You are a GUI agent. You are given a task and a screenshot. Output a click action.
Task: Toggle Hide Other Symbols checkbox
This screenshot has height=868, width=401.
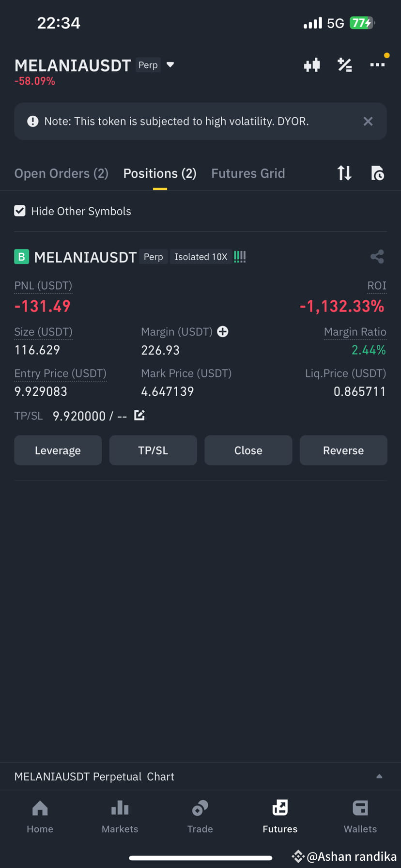(20, 211)
